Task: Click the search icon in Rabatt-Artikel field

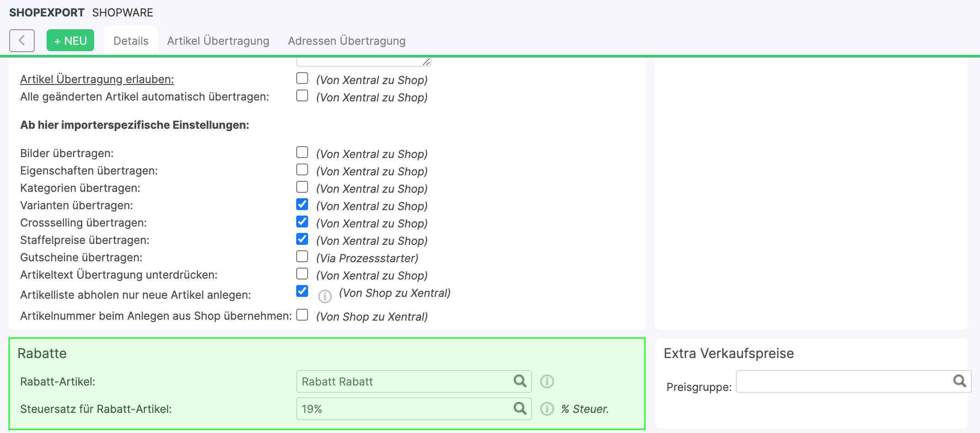Action: tap(520, 381)
